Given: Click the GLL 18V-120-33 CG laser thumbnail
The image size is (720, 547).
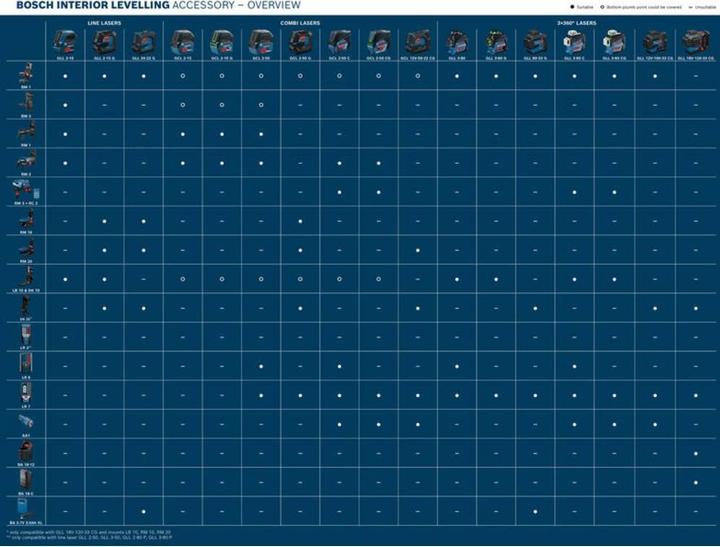Looking at the screenshot, I should pyautogui.click(x=696, y=42).
